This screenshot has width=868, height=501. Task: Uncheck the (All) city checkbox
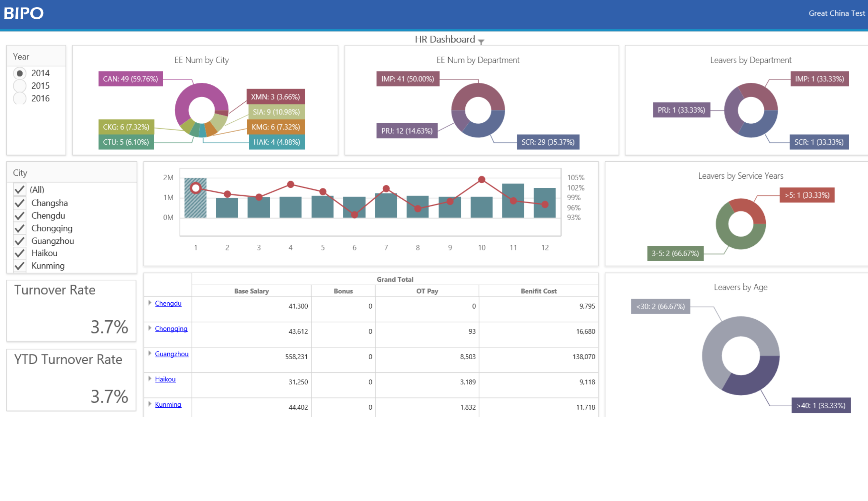pos(20,190)
